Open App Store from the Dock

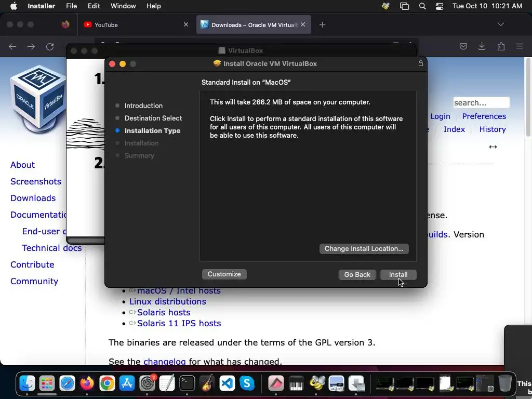tap(127, 383)
